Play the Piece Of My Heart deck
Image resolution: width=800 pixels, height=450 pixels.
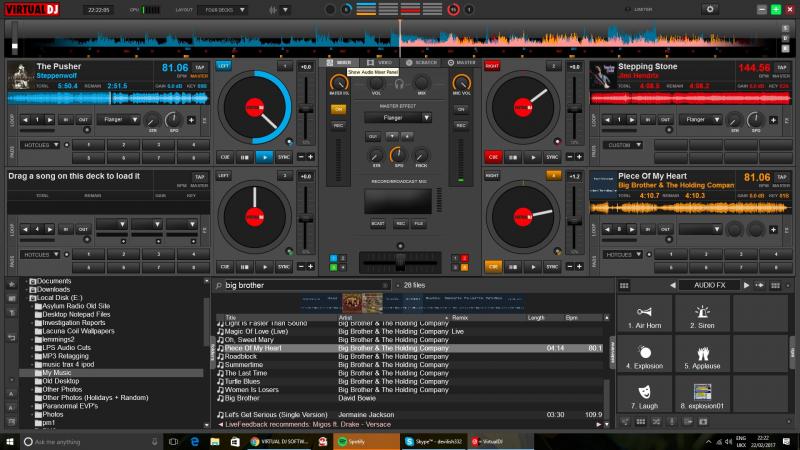533,266
